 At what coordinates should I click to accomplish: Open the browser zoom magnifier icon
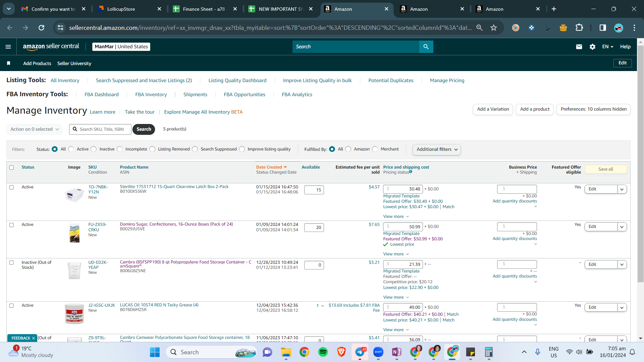pos(479,28)
